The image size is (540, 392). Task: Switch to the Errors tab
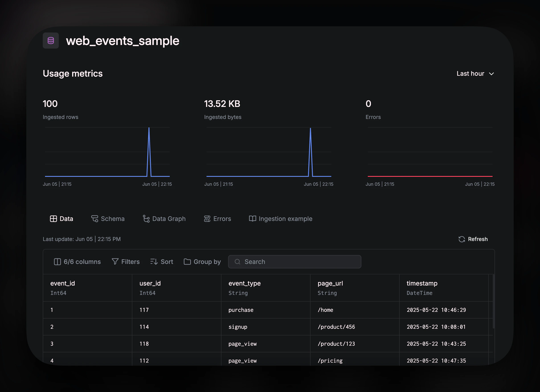pos(217,218)
